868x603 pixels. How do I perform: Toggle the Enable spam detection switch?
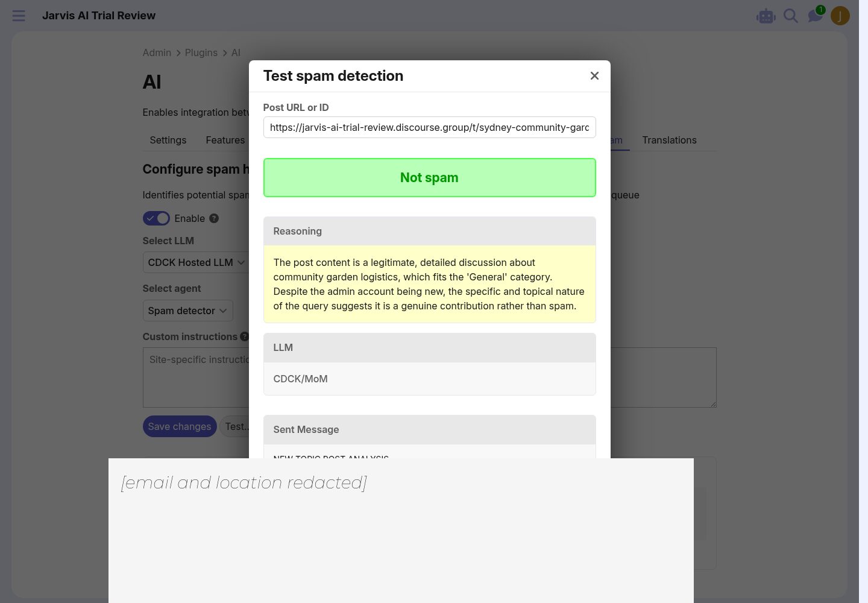(x=156, y=218)
